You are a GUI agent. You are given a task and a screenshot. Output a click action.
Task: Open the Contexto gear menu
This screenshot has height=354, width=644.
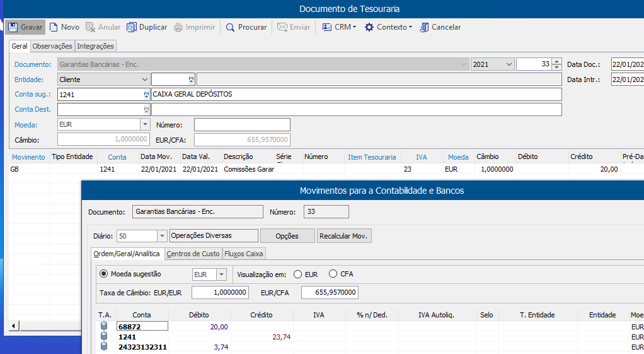369,27
